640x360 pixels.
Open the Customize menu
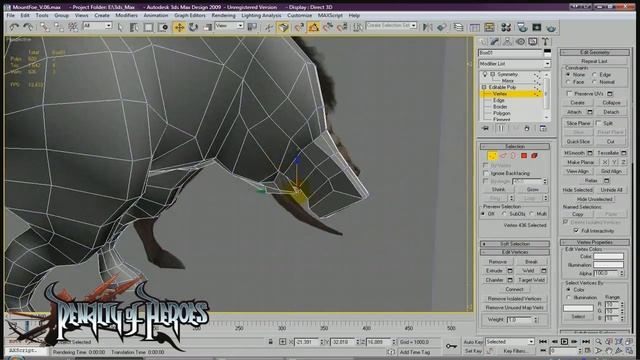[x=299, y=16]
